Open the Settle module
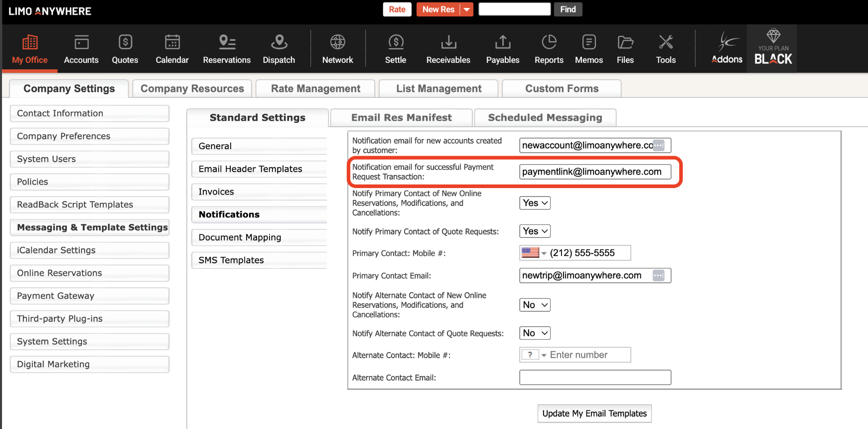868x429 pixels. pyautogui.click(x=396, y=49)
